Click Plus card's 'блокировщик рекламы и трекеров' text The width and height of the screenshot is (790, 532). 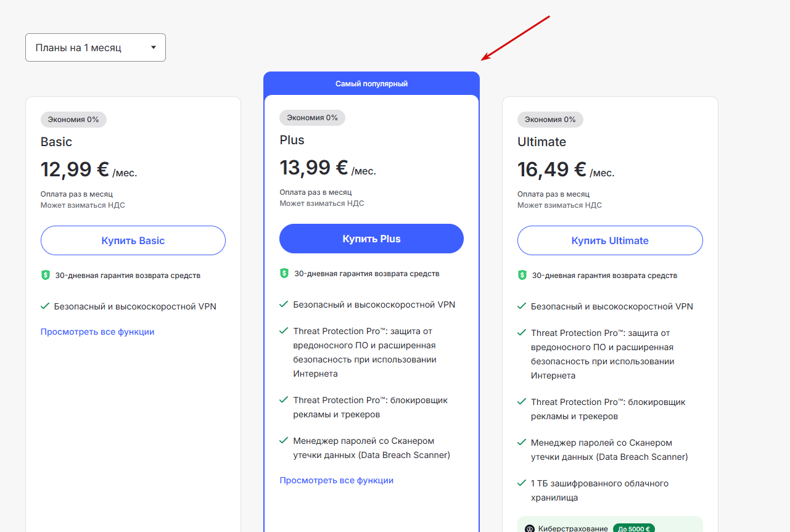click(x=371, y=407)
